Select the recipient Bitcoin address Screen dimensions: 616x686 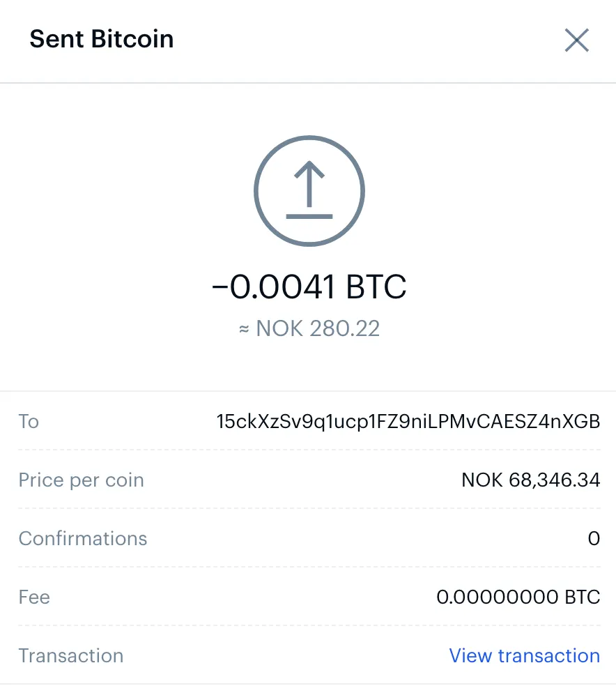[408, 422]
